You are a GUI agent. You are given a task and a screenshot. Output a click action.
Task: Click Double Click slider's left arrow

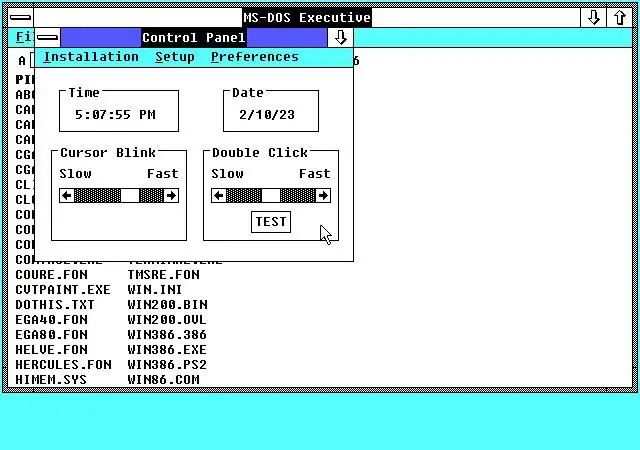(218, 196)
